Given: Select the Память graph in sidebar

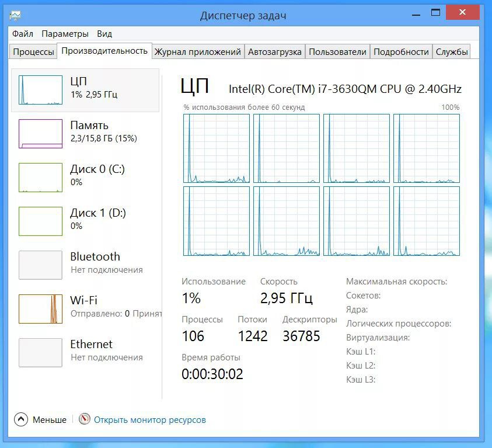Looking at the screenshot, I should point(40,134).
